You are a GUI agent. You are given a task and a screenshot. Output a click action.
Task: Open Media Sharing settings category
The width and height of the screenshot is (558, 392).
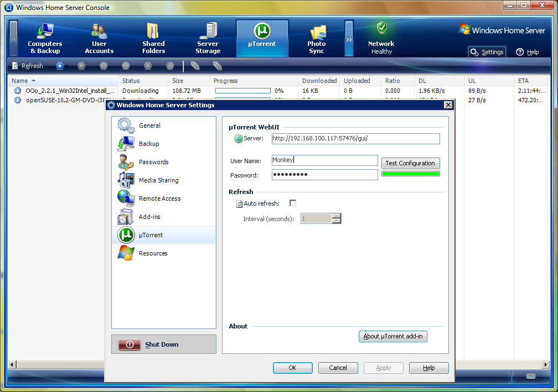(164, 180)
